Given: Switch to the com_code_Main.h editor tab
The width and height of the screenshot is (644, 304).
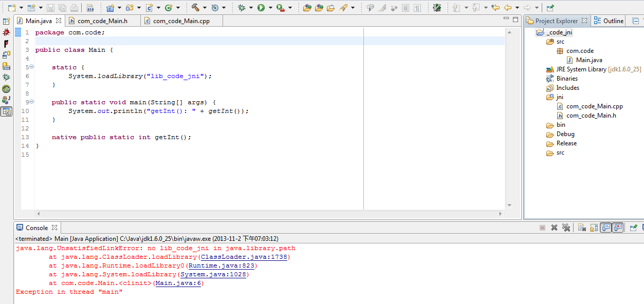Looking at the screenshot, I should click(103, 21).
